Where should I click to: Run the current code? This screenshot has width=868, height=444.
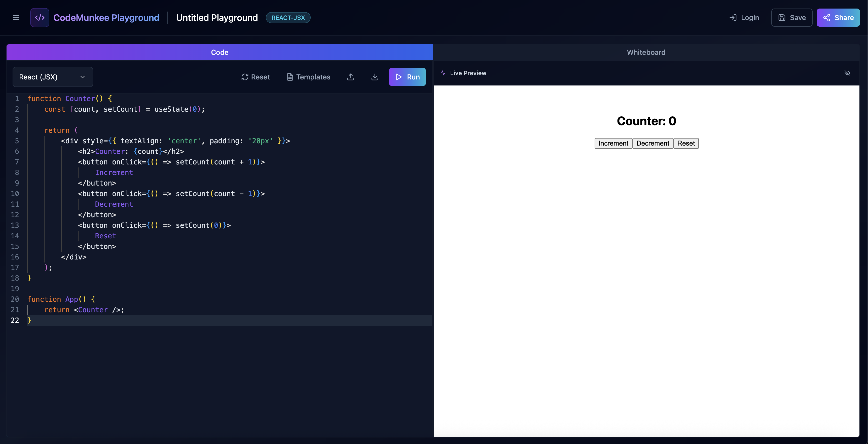(x=407, y=77)
